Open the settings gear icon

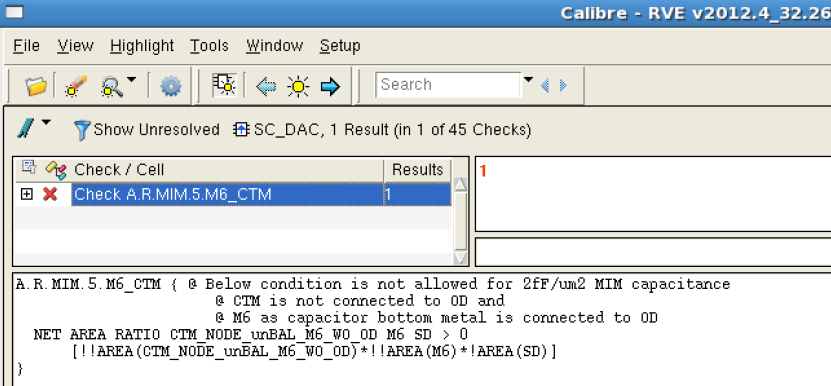pos(171,86)
